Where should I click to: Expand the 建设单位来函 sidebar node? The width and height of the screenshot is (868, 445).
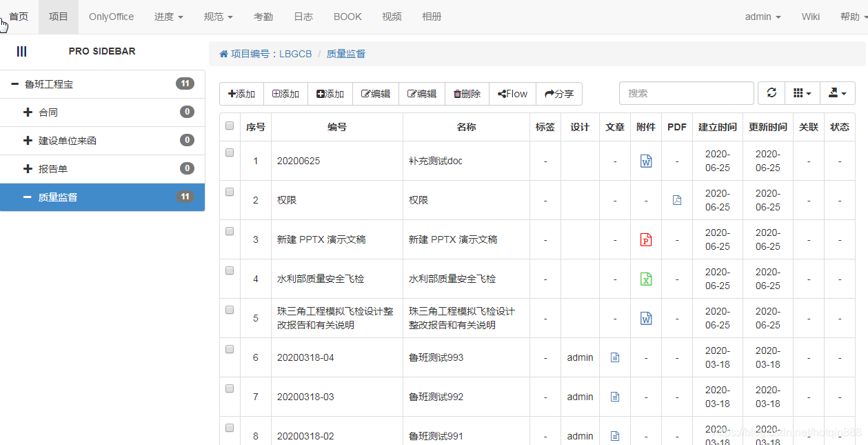(x=28, y=141)
